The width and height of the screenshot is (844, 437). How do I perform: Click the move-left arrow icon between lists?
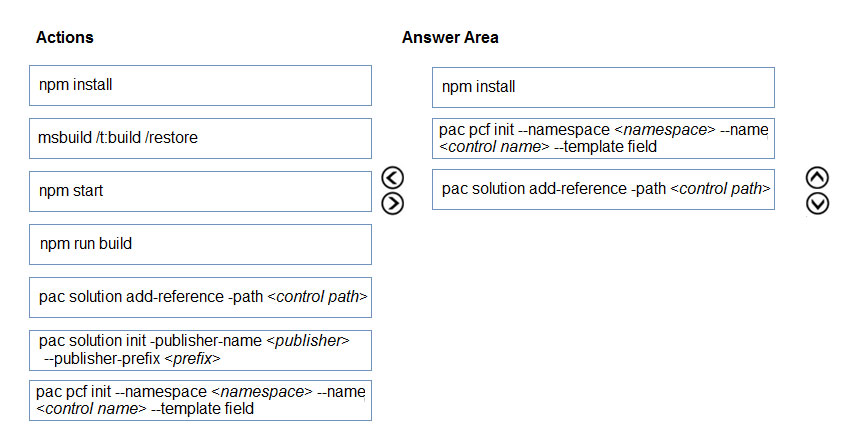[x=392, y=178]
